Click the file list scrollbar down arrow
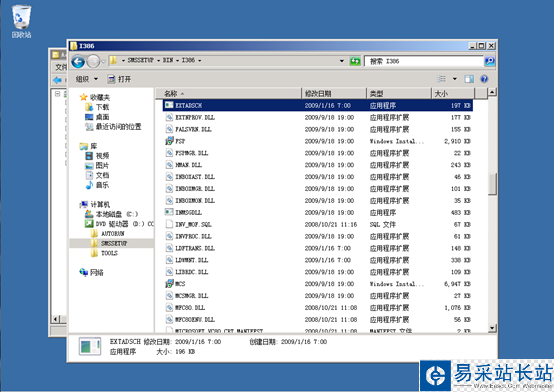 click(x=492, y=328)
